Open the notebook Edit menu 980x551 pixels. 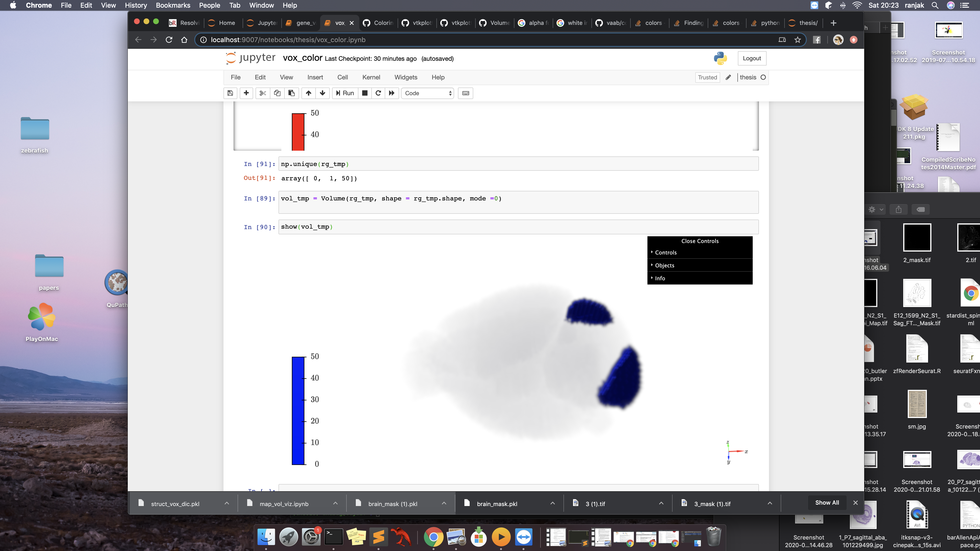tap(260, 77)
